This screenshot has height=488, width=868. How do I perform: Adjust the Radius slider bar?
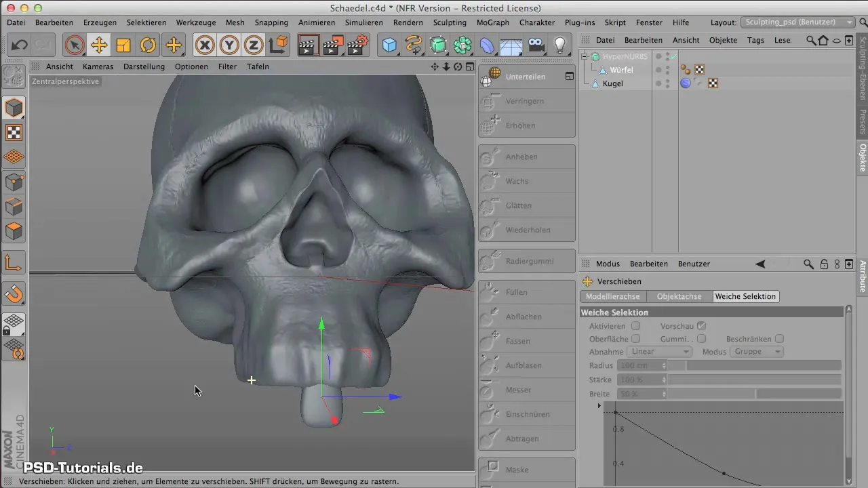coord(755,365)
